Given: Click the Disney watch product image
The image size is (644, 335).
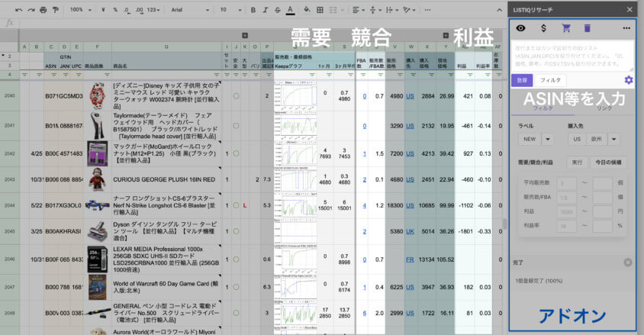Looking at the screenshot, I should [x=98, y=95].
